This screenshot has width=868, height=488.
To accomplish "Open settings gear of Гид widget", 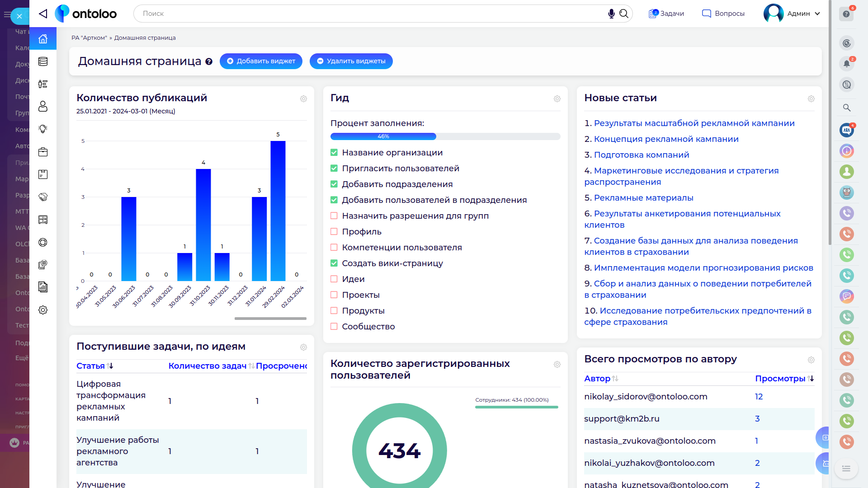I will click(557, 99).
